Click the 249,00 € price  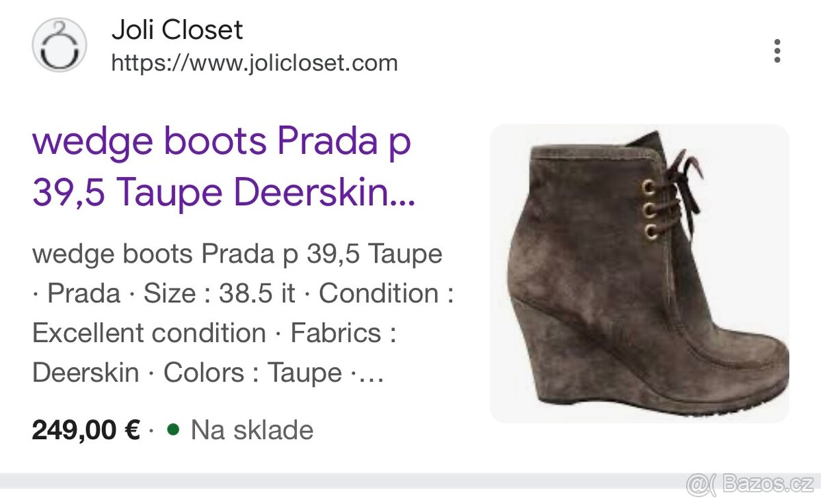click(x=86, y=430)
